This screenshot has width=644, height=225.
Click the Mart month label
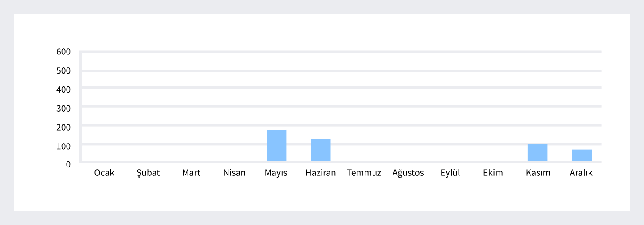[191, 173]
